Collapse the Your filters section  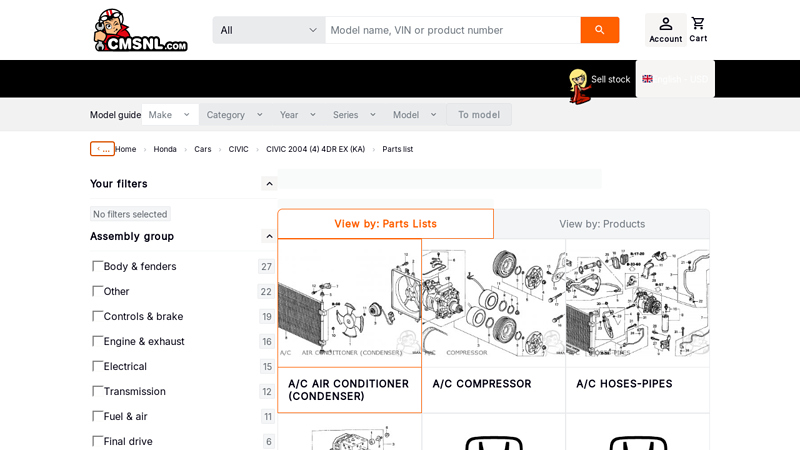pyautogui.click(x=269, y=184)
